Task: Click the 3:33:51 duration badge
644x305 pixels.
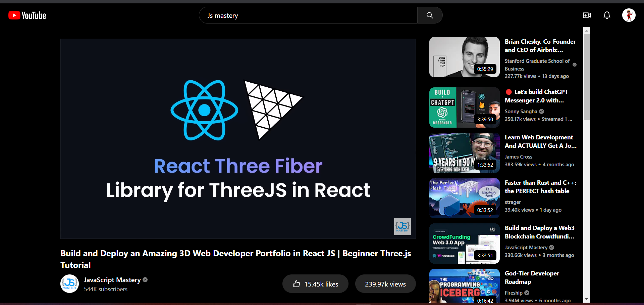Action: 485,255
